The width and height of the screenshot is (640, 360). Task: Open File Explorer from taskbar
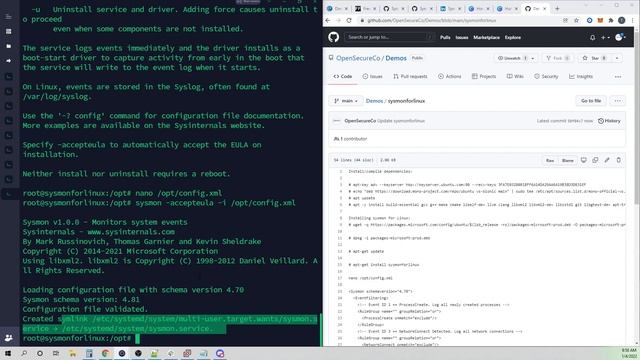coord(73,353)
